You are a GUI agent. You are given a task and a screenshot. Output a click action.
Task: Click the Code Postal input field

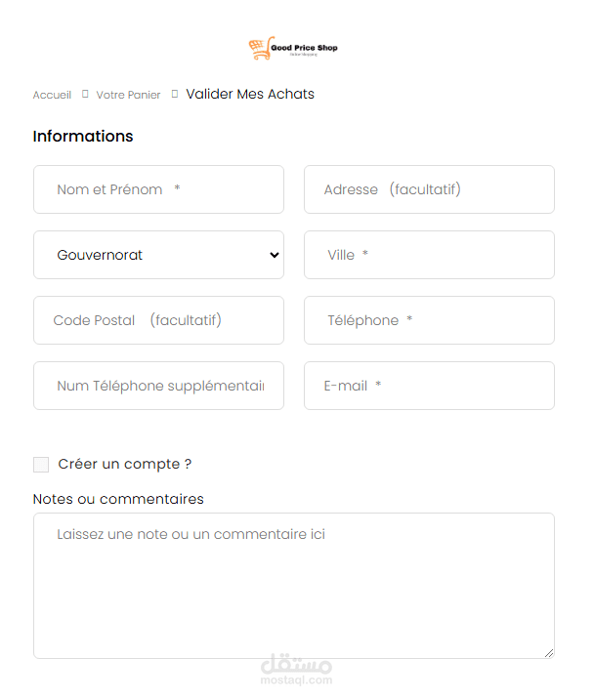pos(158,320)
